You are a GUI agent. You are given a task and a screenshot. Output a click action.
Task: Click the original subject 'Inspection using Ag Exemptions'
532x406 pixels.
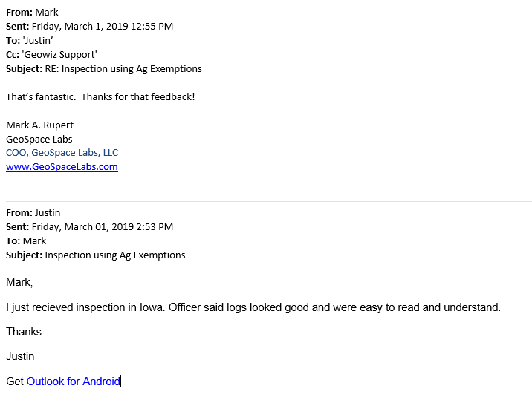coord(115,255)
